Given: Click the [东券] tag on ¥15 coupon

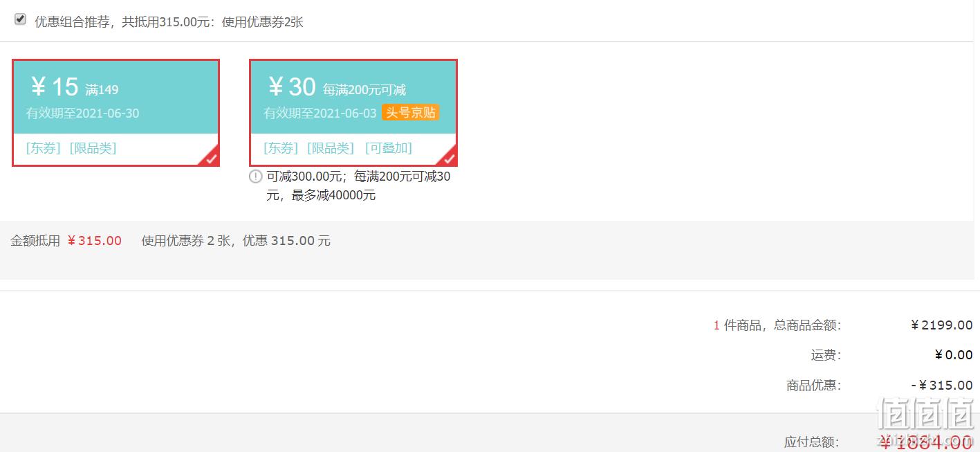Looking at the screenshot, I should coord(44,148).
